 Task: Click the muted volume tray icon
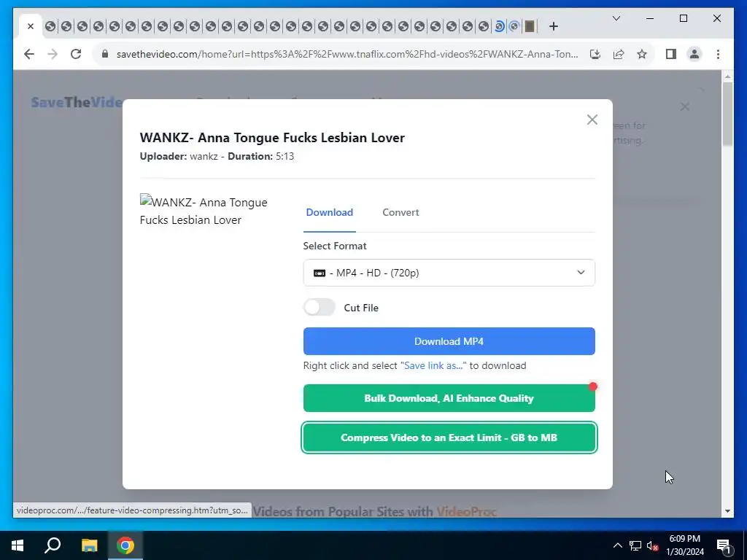(x=652, y=545)
